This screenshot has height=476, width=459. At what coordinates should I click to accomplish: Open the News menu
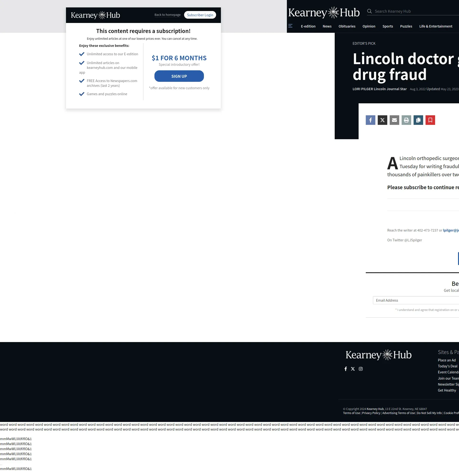click(x=327, y=26)
